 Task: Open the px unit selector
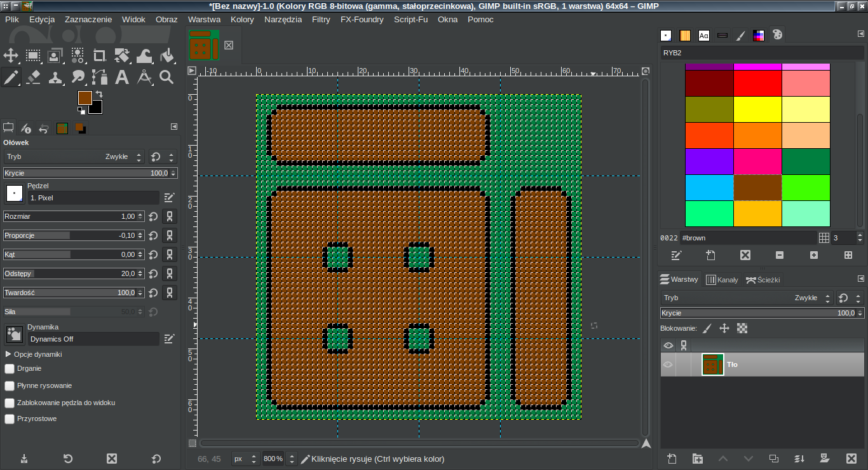[x=245, y=459]
